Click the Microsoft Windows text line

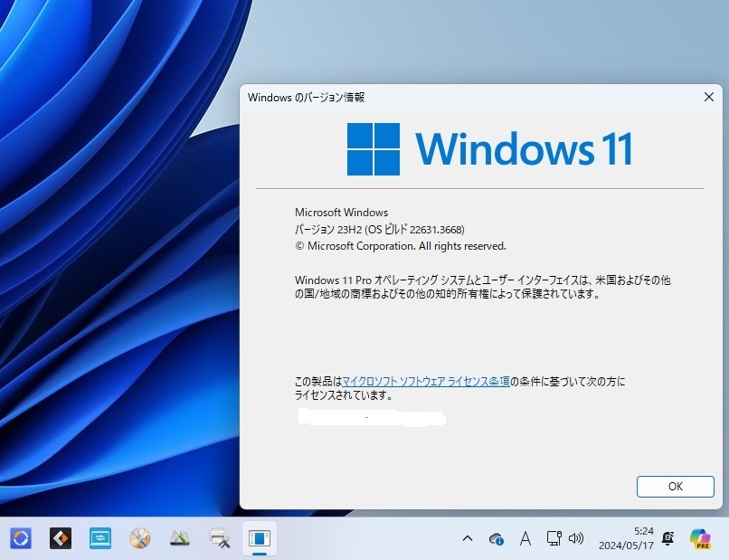341,213
